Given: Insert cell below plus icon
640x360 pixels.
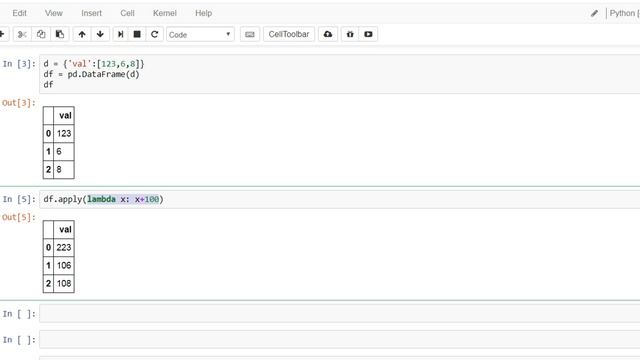Looking at the screenshot, I should pos(3,34).
